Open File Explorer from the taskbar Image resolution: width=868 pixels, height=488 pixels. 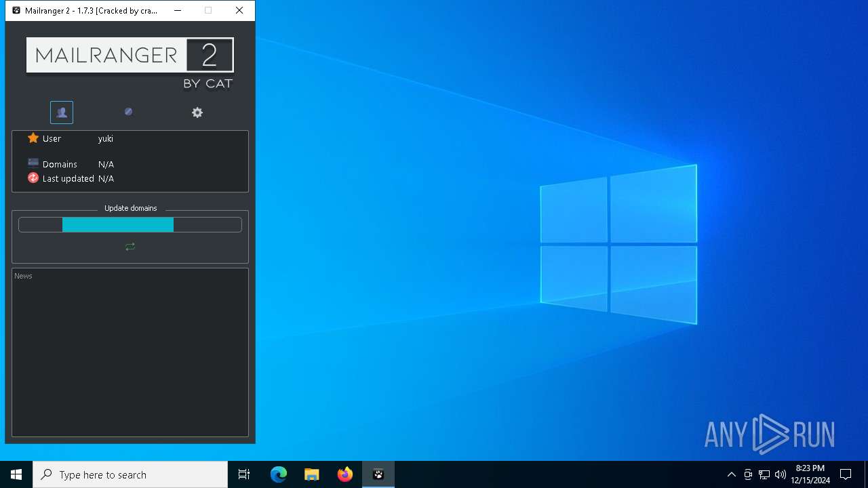click(x=311, y=474)
